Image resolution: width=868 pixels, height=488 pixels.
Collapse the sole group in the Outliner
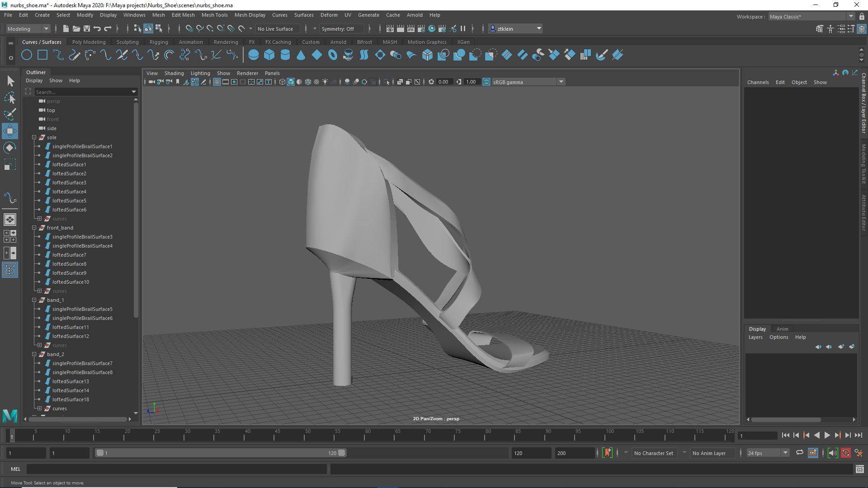[x=34, y=137]
